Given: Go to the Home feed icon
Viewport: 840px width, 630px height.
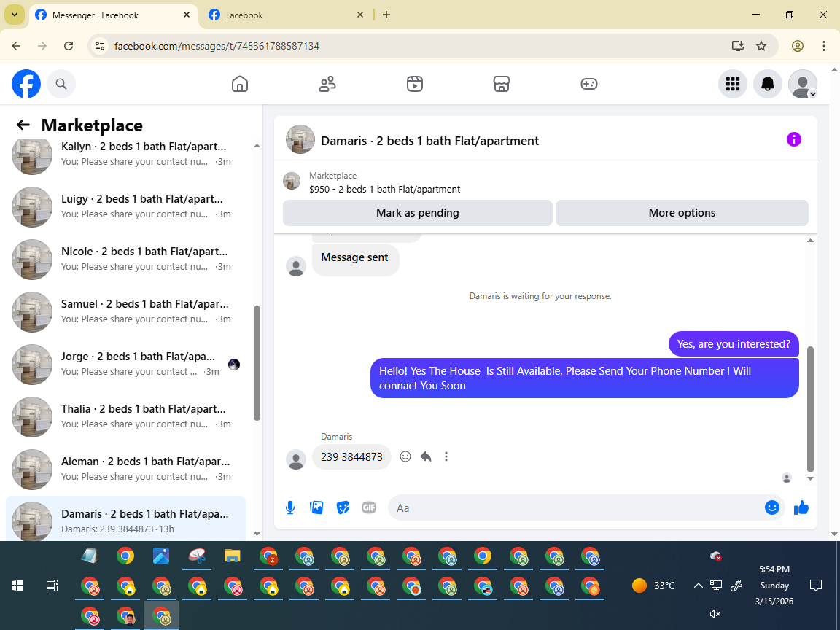Looking at the screenshot, I should (239, 84).
